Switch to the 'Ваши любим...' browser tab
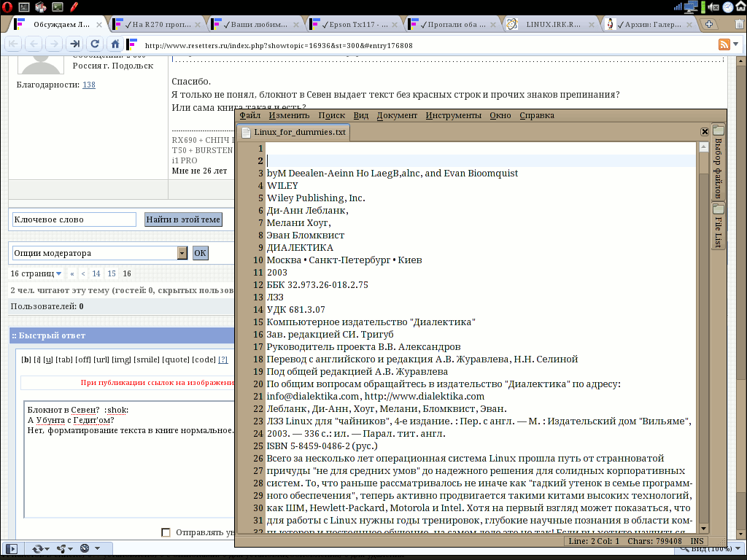The height and width of the screenshot is (560, 747). point(255,24)
